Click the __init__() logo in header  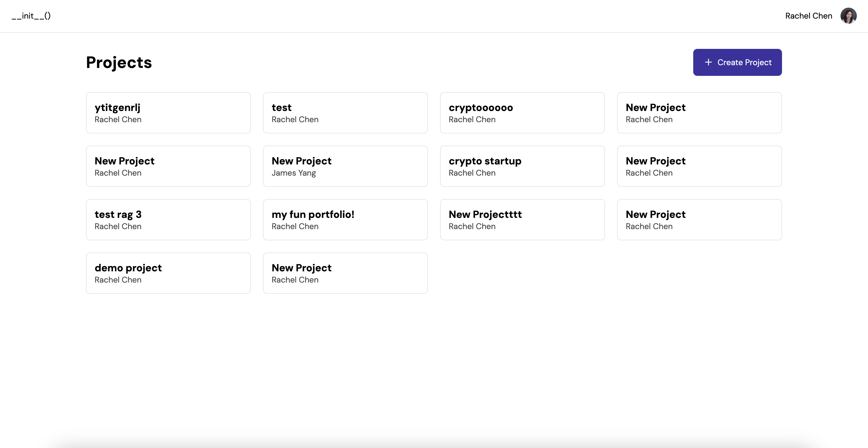click(31, 16)
